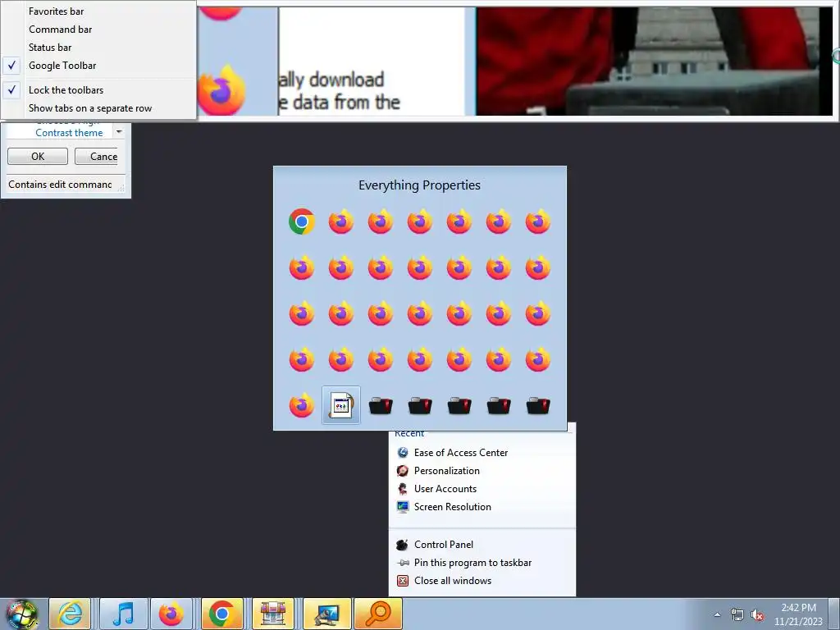Choose the black folder icon next to document icon
This screenshot has height=630, width=840.
pyautogui.click(x=381, y=405)
